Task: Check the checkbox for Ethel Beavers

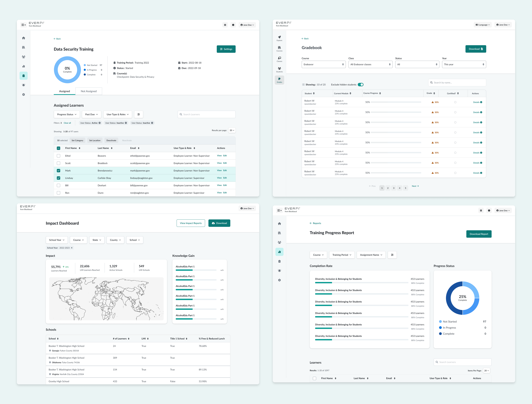Action: click(58, 156)
